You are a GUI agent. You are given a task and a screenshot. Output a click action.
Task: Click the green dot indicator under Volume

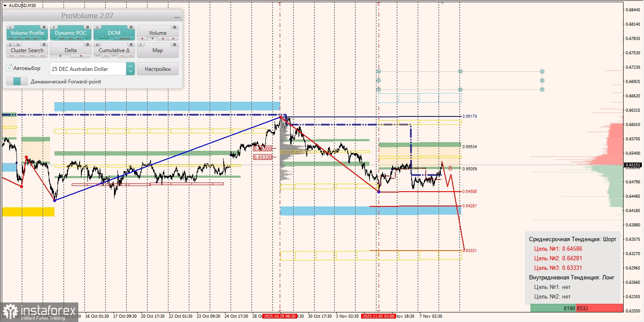coord(152,38)
